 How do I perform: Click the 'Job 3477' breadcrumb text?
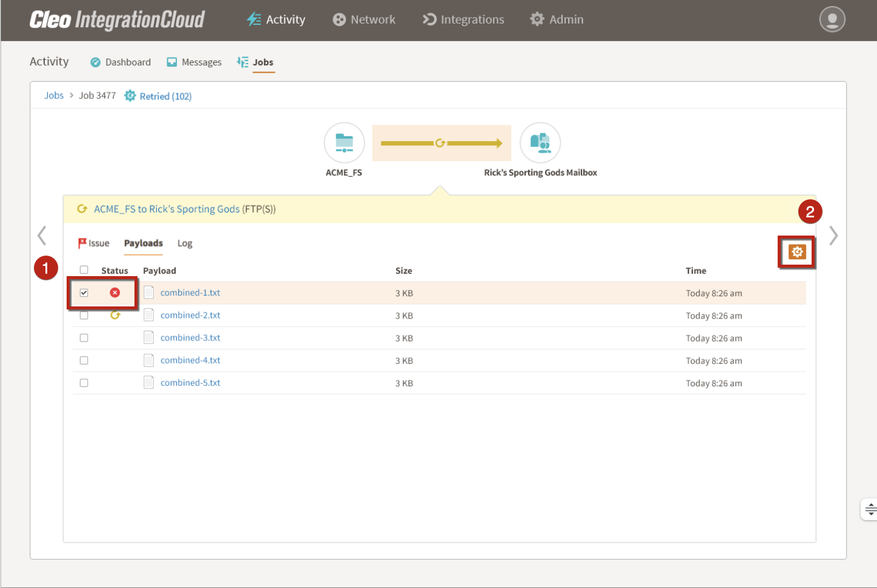[x=97, y=95]
